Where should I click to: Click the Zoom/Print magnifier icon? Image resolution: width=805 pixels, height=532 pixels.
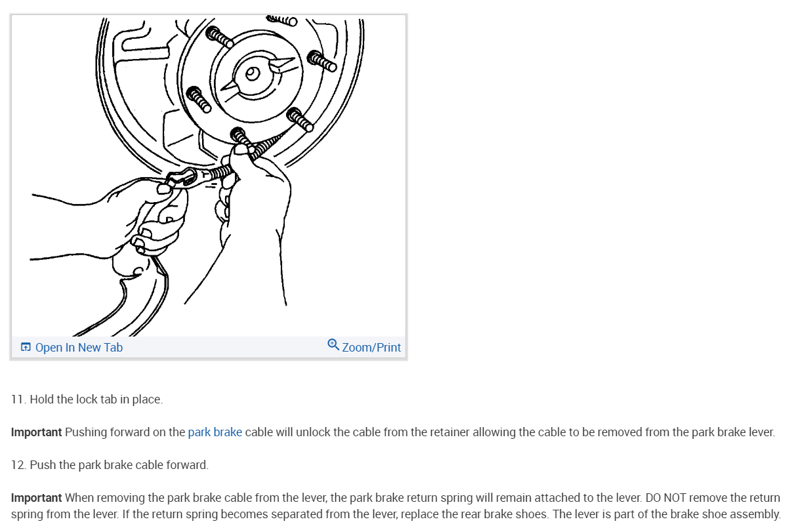(333, 344)
